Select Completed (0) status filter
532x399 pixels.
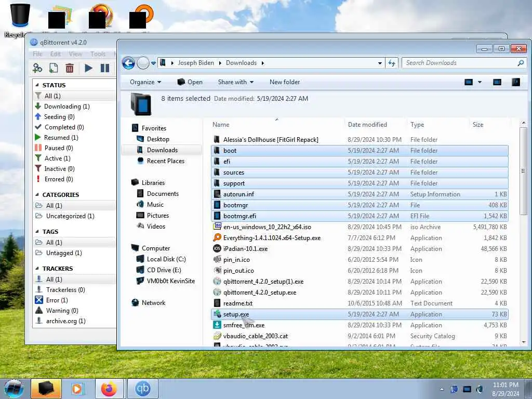(64, 127)
